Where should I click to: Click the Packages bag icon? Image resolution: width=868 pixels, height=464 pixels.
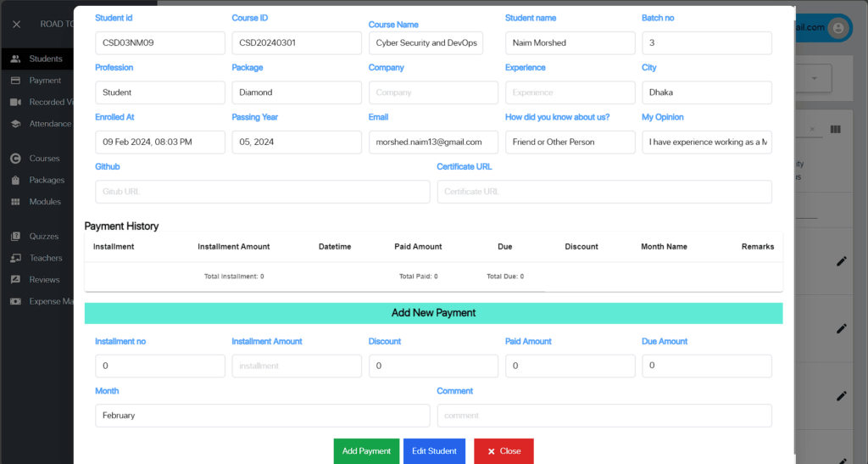point(15,180)
